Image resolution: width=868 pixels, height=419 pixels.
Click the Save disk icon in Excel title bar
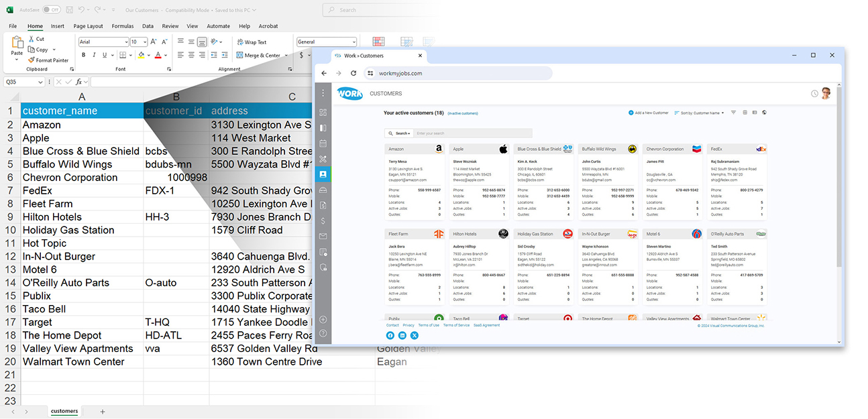point(69,10)
